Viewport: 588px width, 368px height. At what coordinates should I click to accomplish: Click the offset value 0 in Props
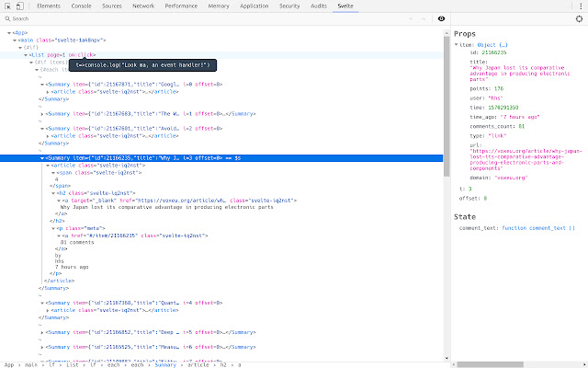pos(485,199)
